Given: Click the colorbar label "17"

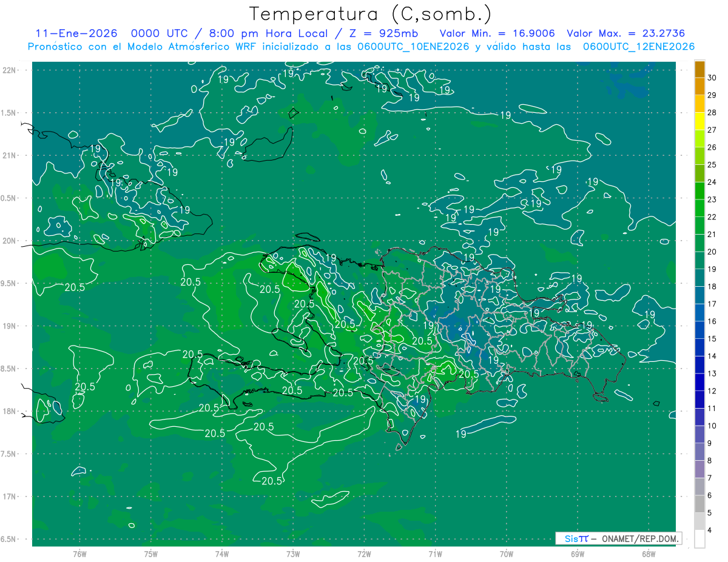Looking at the screenshot, I should coord(713,304).
